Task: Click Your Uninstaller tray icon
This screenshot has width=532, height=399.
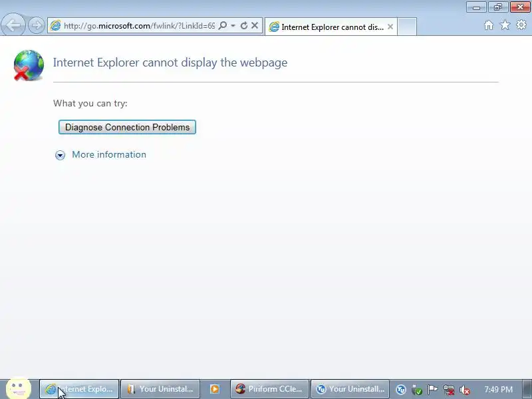Action: coord(401,390)
